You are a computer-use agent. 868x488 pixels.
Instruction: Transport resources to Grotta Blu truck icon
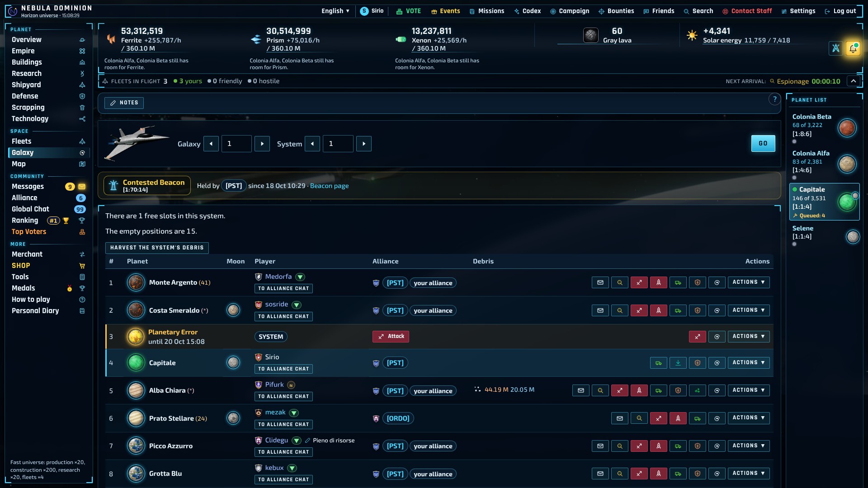pyautogui.click(x=678, y=474)
